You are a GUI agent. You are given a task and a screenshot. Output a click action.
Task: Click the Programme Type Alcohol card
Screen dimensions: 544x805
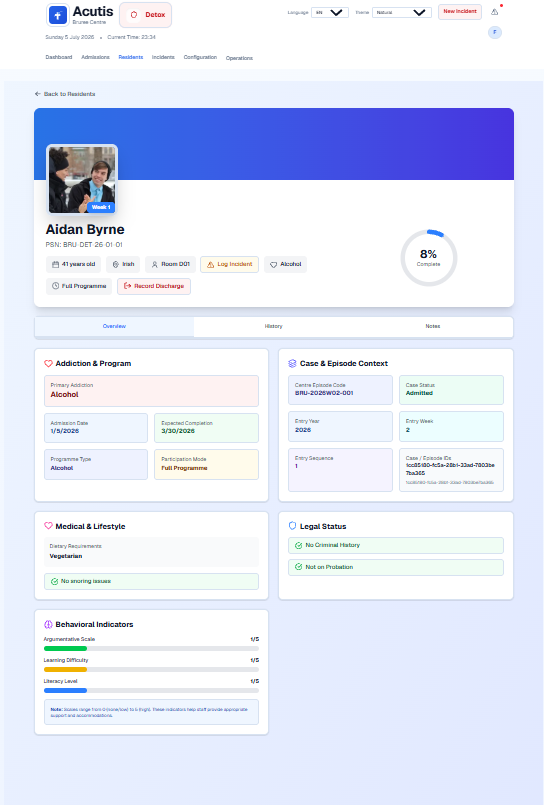(x=96, y=464)
